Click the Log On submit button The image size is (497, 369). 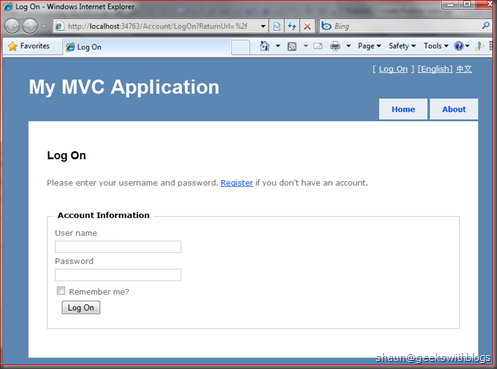pyautogui.click(x=81, y=308)
